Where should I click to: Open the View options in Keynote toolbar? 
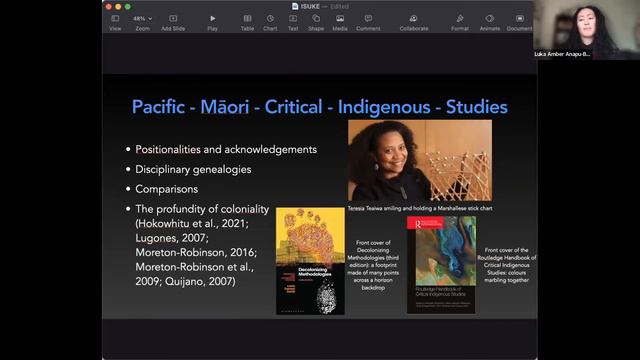tap(115, 23)
